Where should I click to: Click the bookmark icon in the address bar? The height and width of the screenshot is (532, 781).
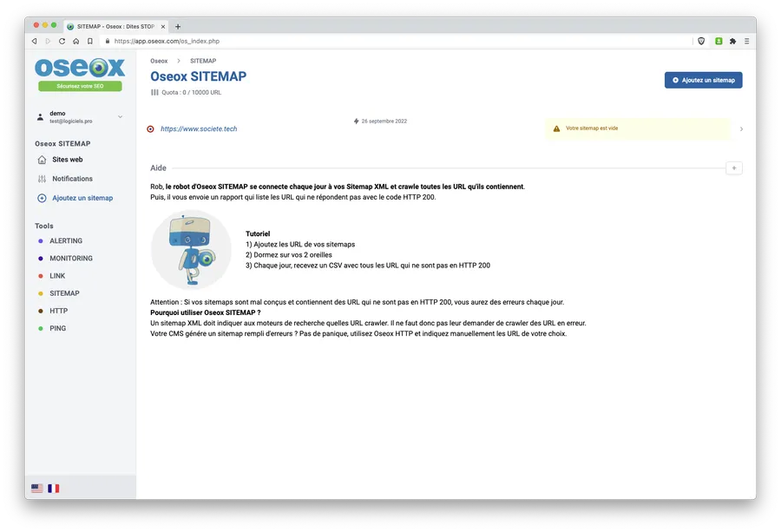pos(90,42)
